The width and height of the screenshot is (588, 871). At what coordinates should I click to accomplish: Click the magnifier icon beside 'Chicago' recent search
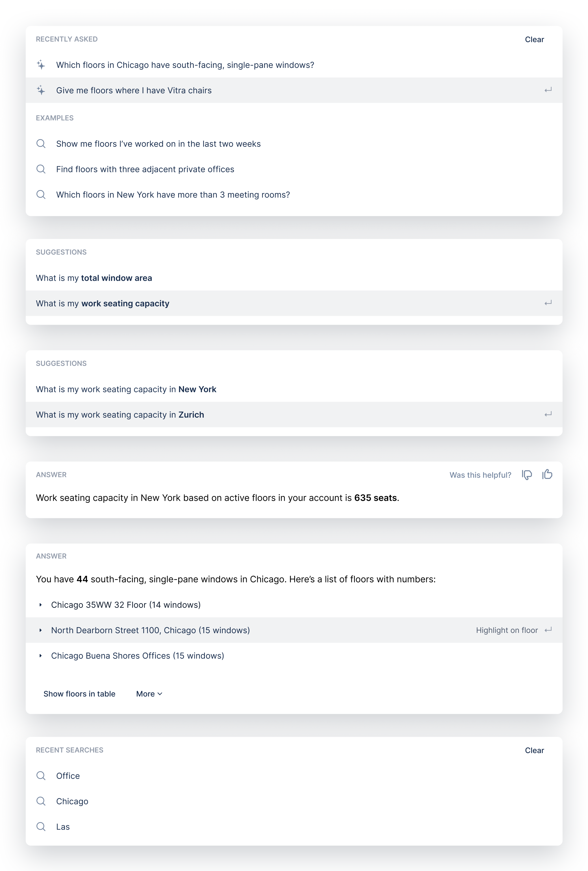(x=41, y=801)
